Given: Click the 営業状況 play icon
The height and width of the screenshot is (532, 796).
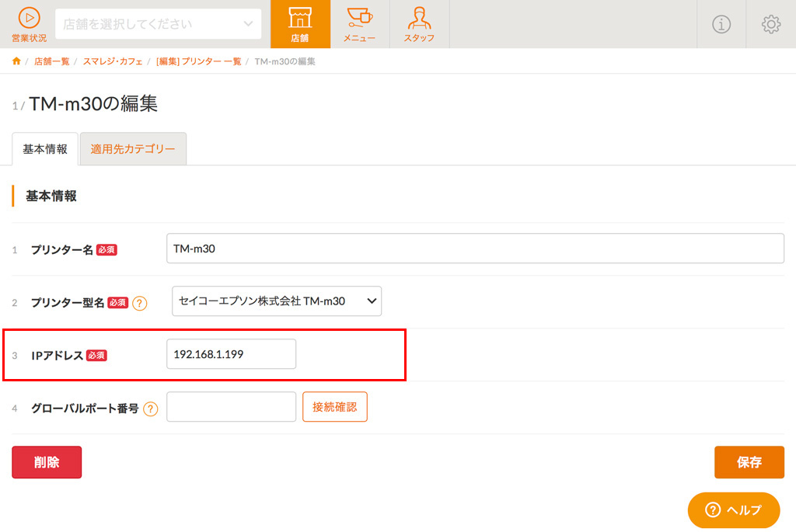Looking at the screenshot, I should click(29, 18).
